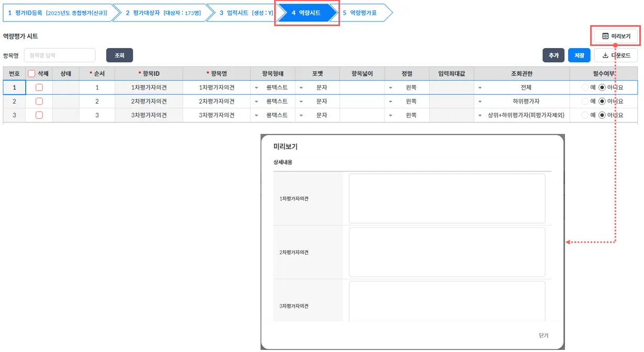Click 항목ID cell 1차평가자의견 in row 1
Screen dimensions: 644x352
[149, 87]
